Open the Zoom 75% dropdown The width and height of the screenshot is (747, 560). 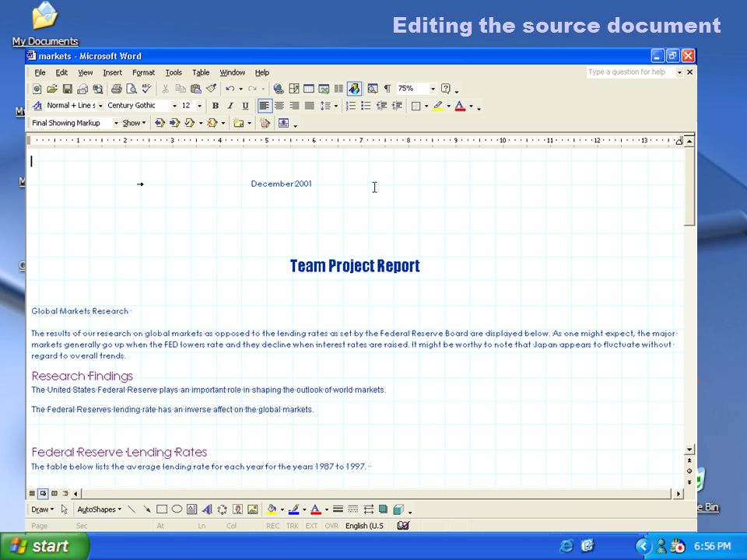coord(433,89)
